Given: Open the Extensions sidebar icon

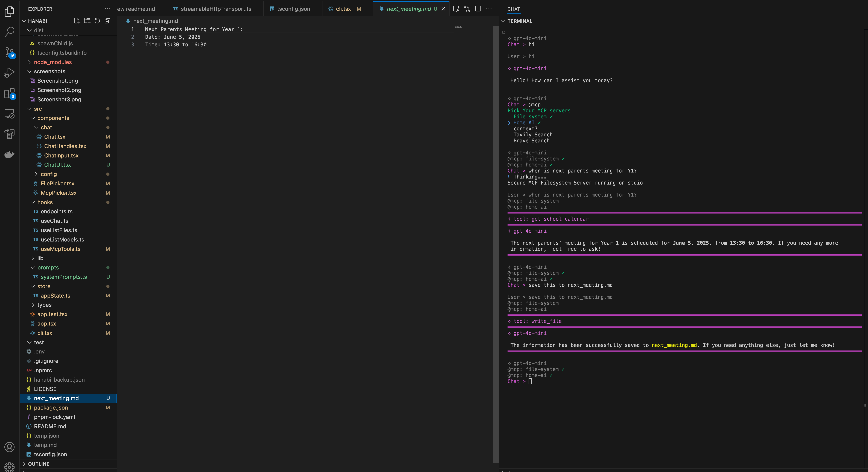Looking at the screenshot, I should [x=9, y=94].
